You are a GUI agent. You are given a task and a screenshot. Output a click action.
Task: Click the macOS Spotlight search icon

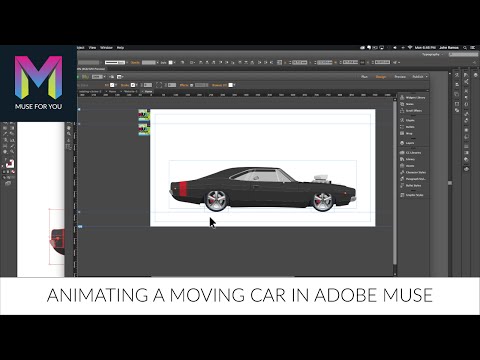point(465,48)
